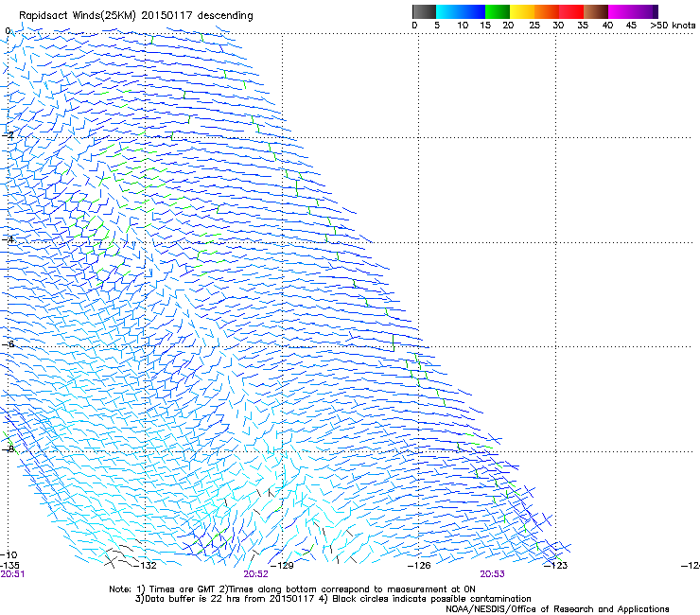The width and height of the screenshot is (700, 615).
Task: Click the 'Data buffer is 22 hrs' note line
Action: [x=333, y=599]
